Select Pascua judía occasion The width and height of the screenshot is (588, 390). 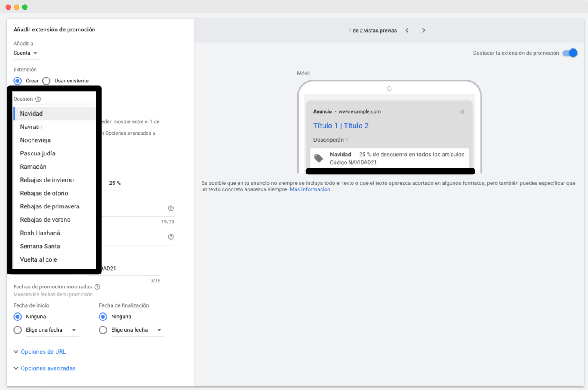pyautogui.click(x=55, y=153)
